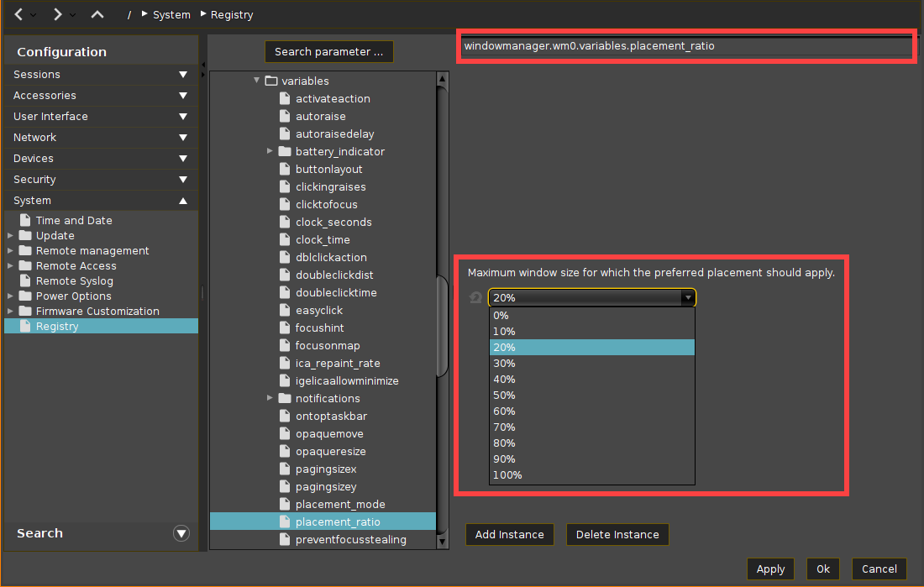Choose 50% from the dropdown list
Screen dimensions: 924x587
click(505, 396)
